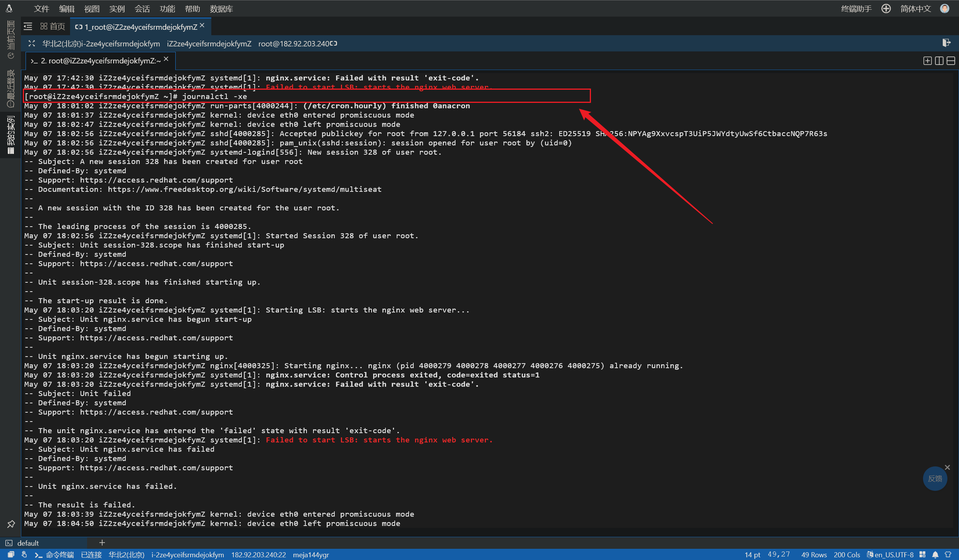This screenshot has height=560, width=959.
Task: Open the 反馈 feedback button
Action: point(935,478)
